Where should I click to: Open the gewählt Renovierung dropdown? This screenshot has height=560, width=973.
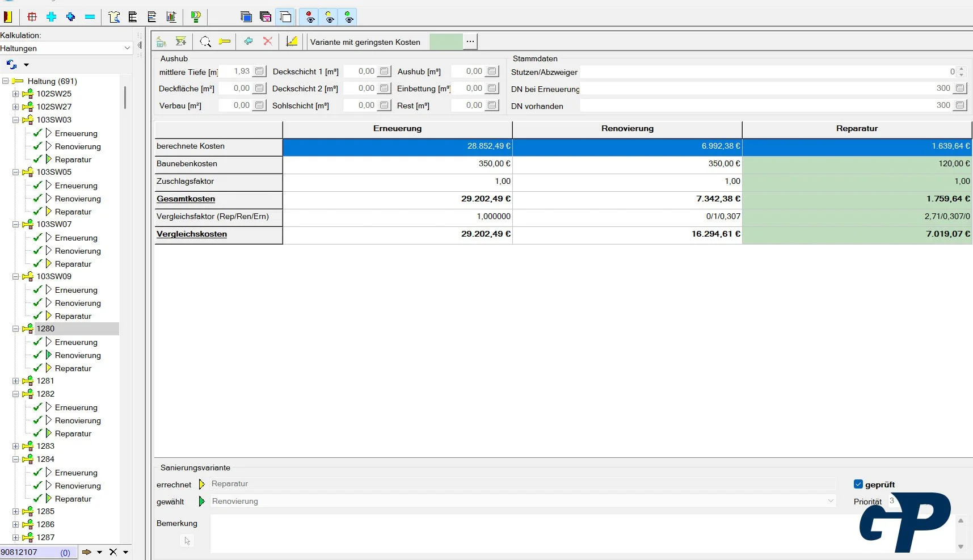tap(831, 501)
